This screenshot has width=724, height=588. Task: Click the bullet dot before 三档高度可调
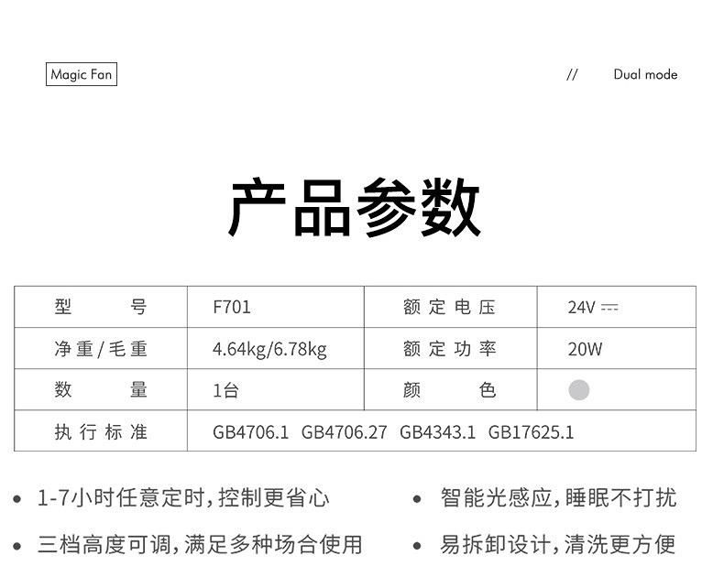pos(17,547)
